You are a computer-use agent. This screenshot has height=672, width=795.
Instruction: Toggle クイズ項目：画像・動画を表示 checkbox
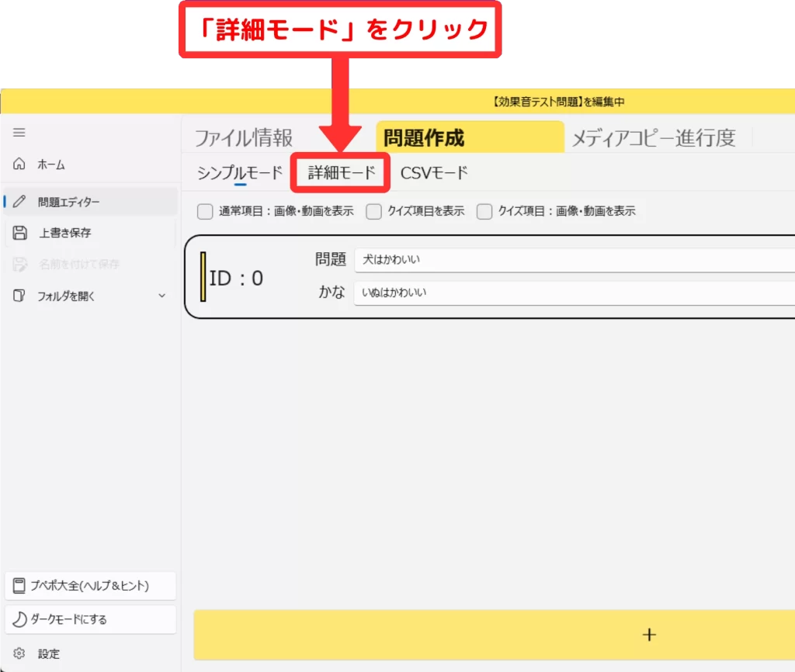(x=484, y=212)
